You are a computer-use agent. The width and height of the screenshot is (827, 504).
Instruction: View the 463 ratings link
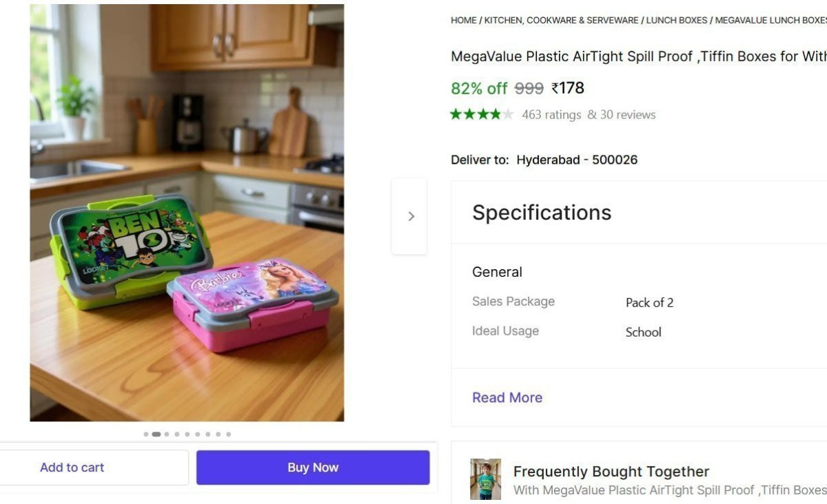coord(551,114)
